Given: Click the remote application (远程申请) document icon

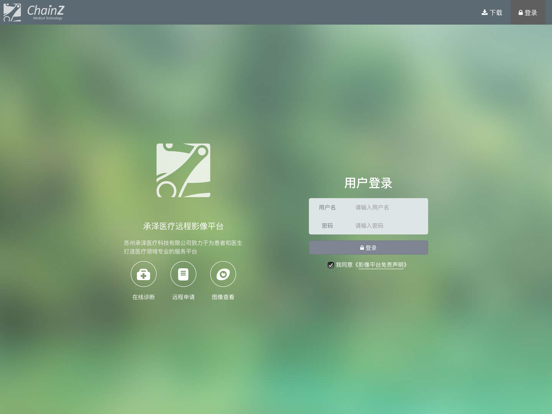Looking at the screenshot, I should pos(183,274).
